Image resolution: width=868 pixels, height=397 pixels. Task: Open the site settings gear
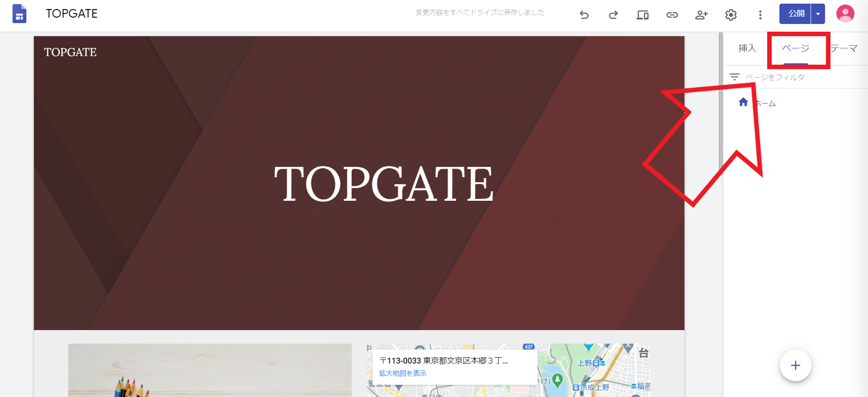click(731, 15)
